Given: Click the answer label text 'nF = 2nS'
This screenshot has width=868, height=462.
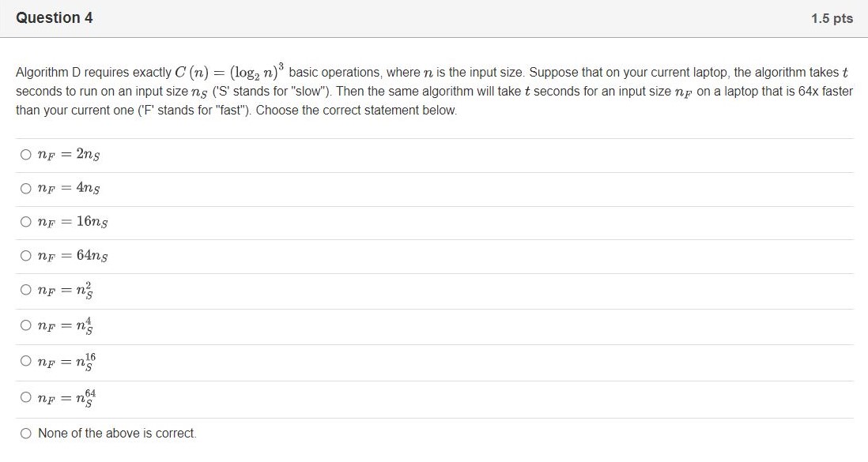Looking at the screenshot, I should point(69,155).
